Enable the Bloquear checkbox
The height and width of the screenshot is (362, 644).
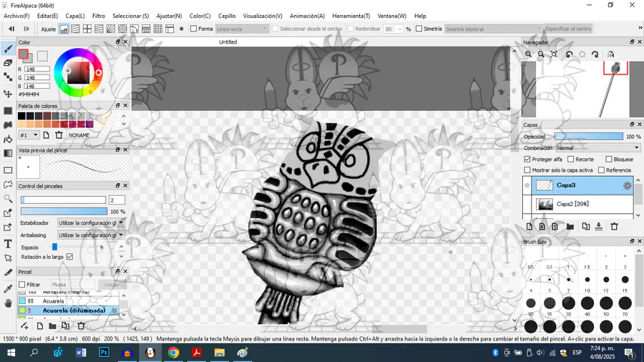pos(609,160)
